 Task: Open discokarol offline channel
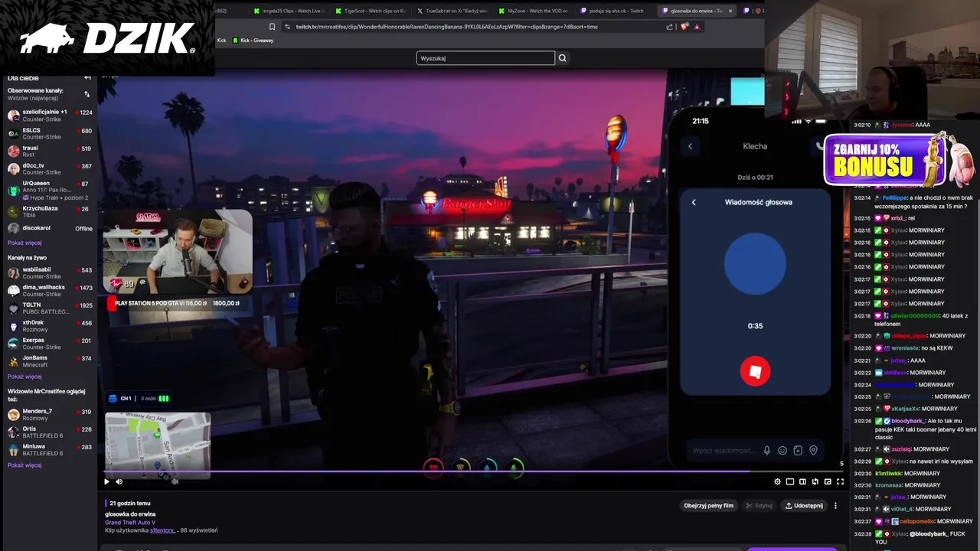tap(50, 228)
